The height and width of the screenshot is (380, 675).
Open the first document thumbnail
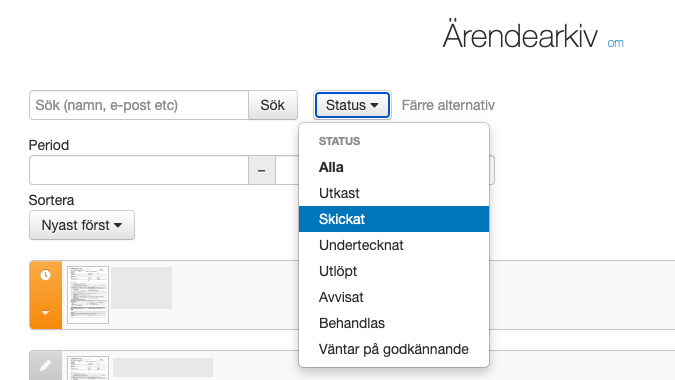coord(88,295)
